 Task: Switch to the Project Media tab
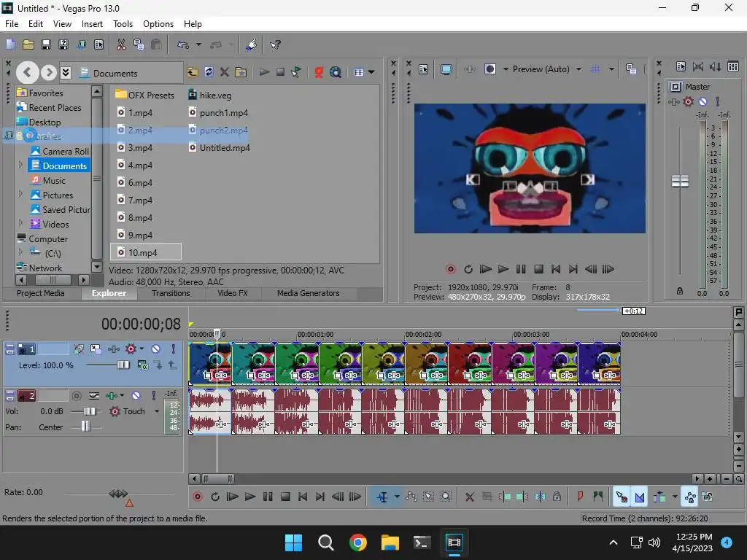click(x=41, y=293)
